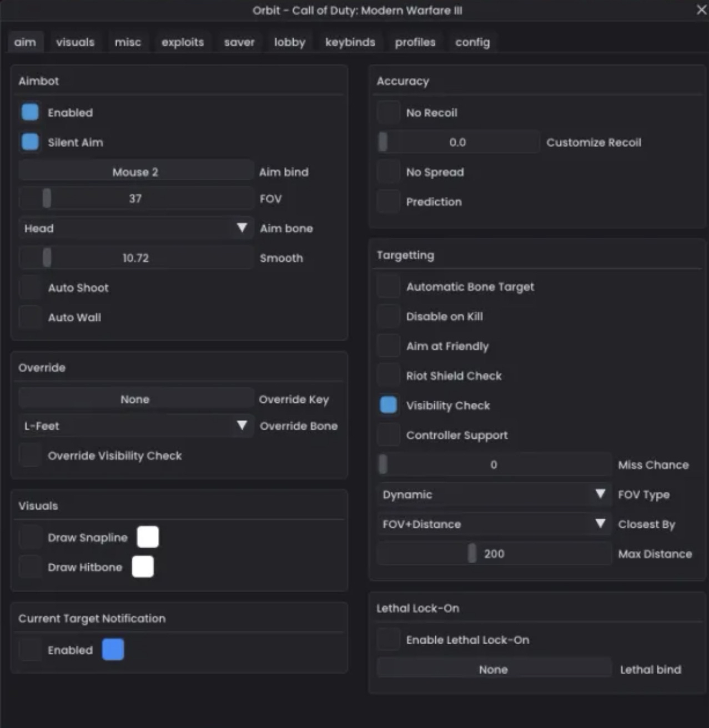Check Enable Lethal Lock-On
Screen dimensions: 709x728
coord(388,640)
